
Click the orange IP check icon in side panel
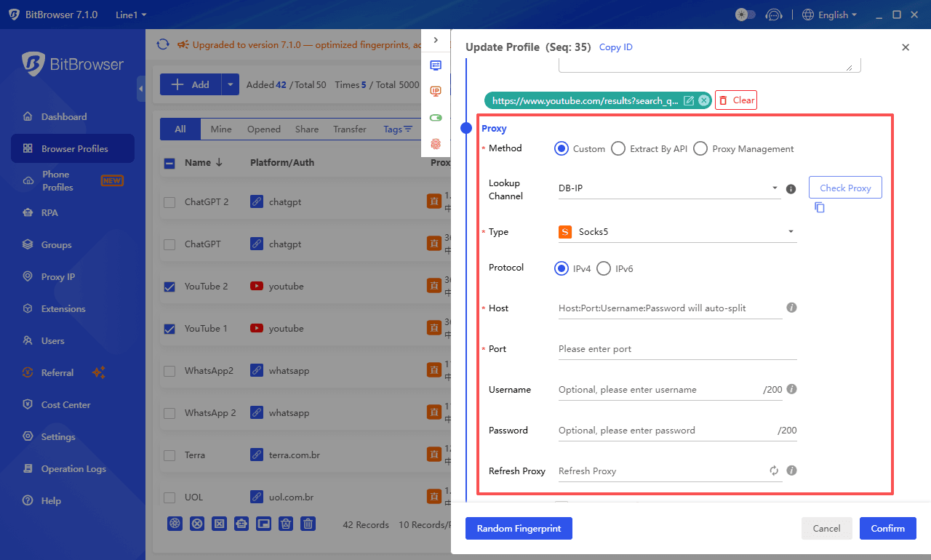[436, 91]
